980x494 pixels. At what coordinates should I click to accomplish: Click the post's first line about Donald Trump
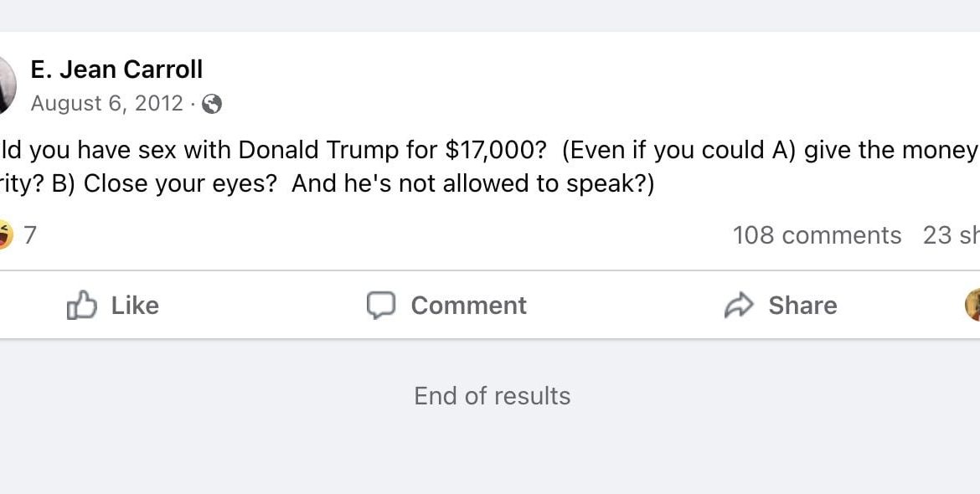pos(486,151)
